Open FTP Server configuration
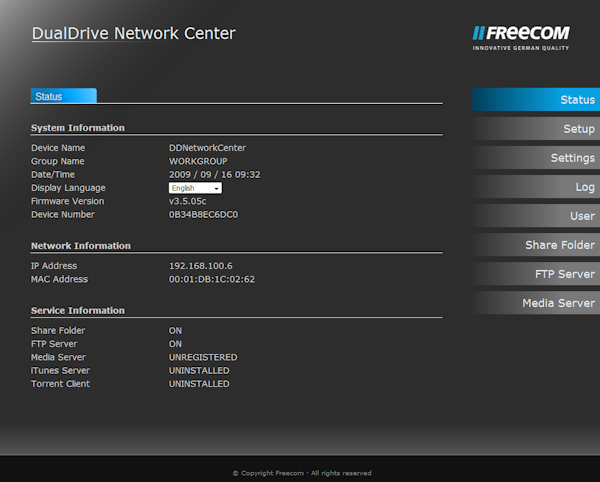Viewport: 600px width, 482px height. pos(535,274)
